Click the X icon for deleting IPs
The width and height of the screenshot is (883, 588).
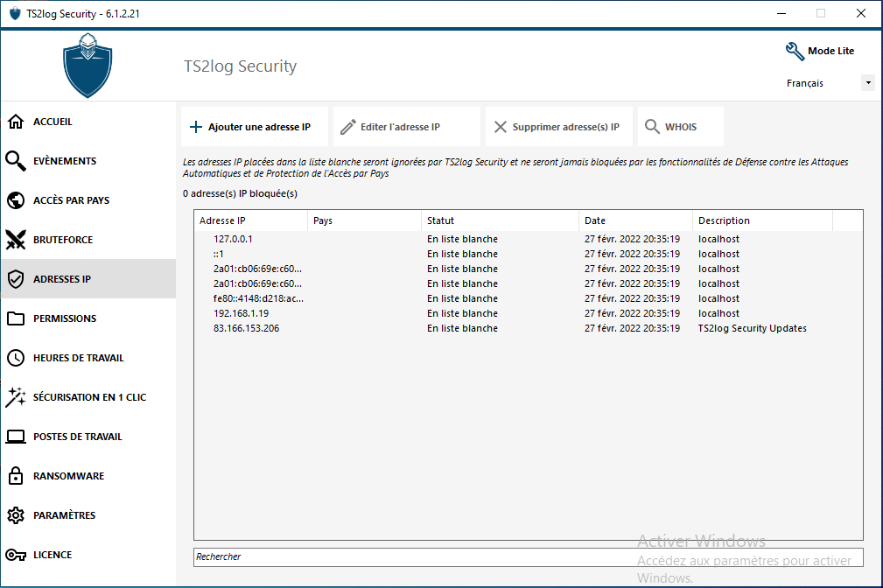(500, 127)
